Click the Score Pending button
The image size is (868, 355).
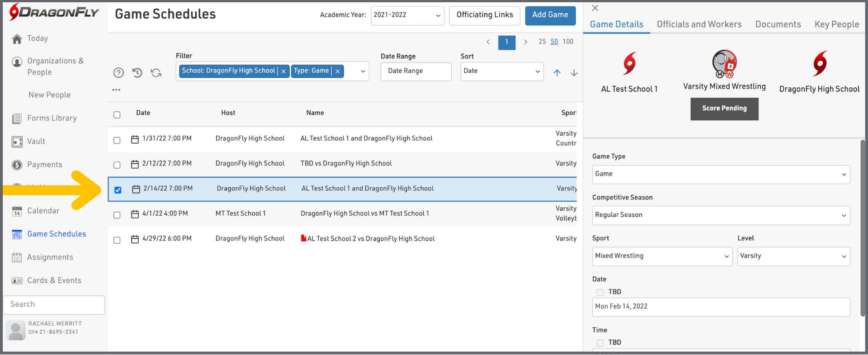724,109
